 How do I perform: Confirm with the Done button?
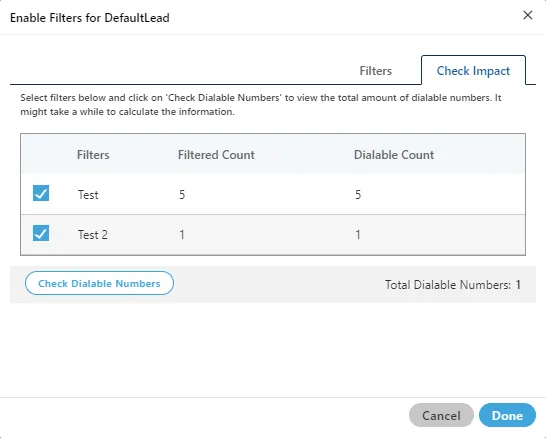(x=507, y=415)
